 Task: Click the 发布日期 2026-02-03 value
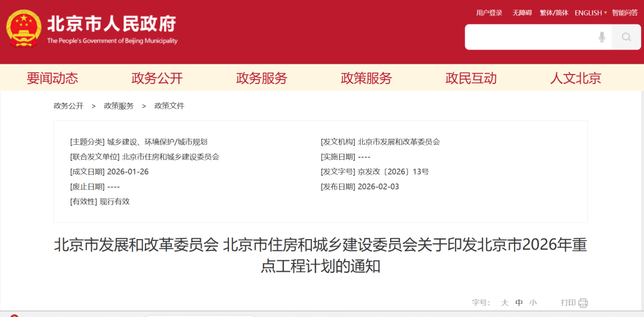tap(378, 187)
